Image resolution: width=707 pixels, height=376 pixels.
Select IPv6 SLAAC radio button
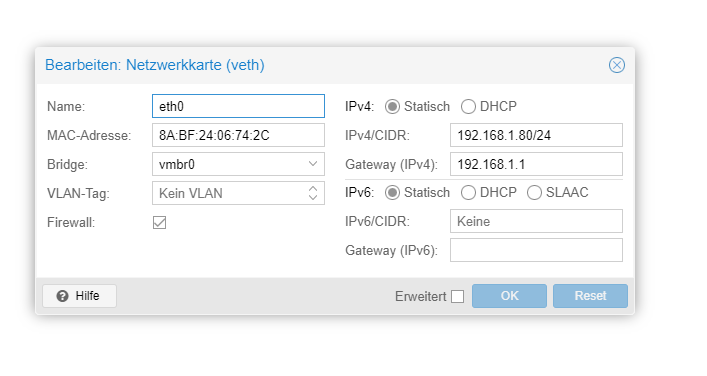(534, 193)
